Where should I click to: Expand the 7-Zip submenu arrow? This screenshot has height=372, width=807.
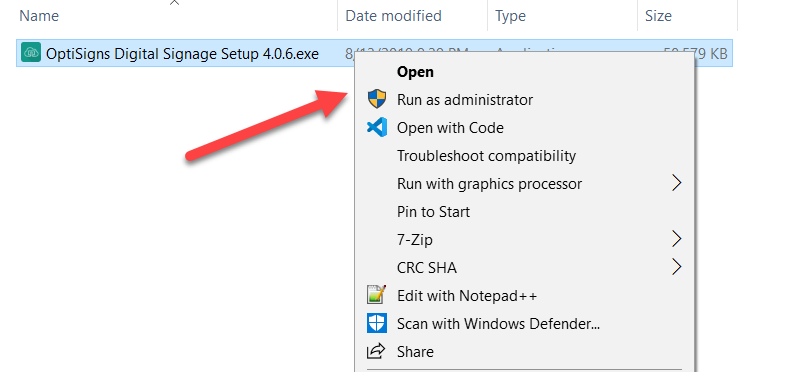click(676, 239)
